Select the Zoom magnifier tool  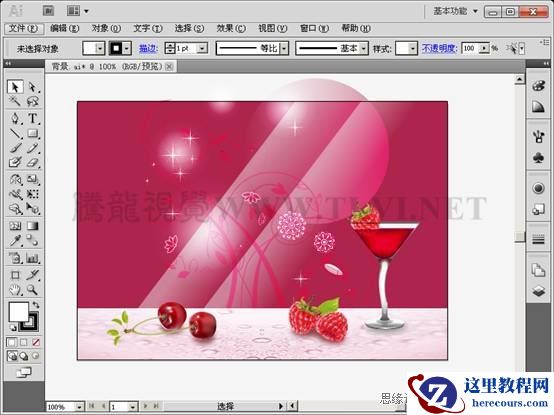click(33, 290)
